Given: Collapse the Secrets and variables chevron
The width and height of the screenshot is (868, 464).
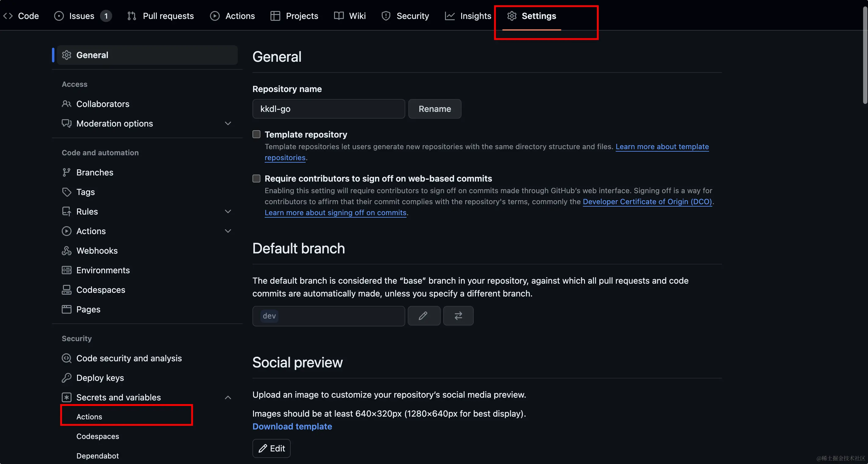Looking at the screenshot, I should (x=228, y=397).
